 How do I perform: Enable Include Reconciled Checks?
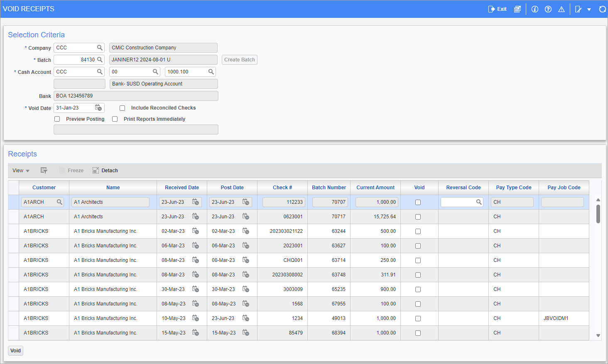(x=122, y=108)
